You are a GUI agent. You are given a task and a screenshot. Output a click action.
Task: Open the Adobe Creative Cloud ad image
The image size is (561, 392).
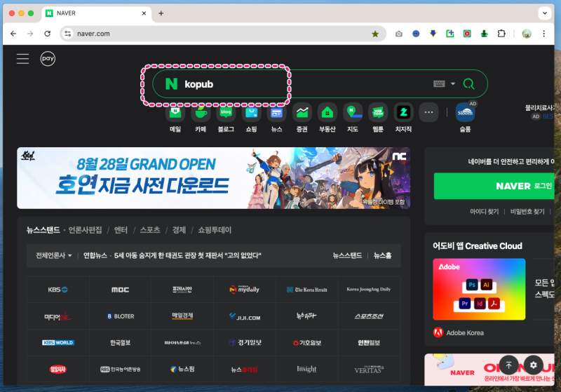coord(479,290)
